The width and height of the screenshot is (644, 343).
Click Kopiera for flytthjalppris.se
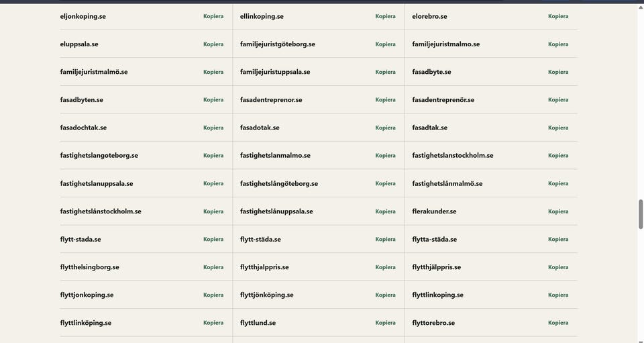[385, 267]
